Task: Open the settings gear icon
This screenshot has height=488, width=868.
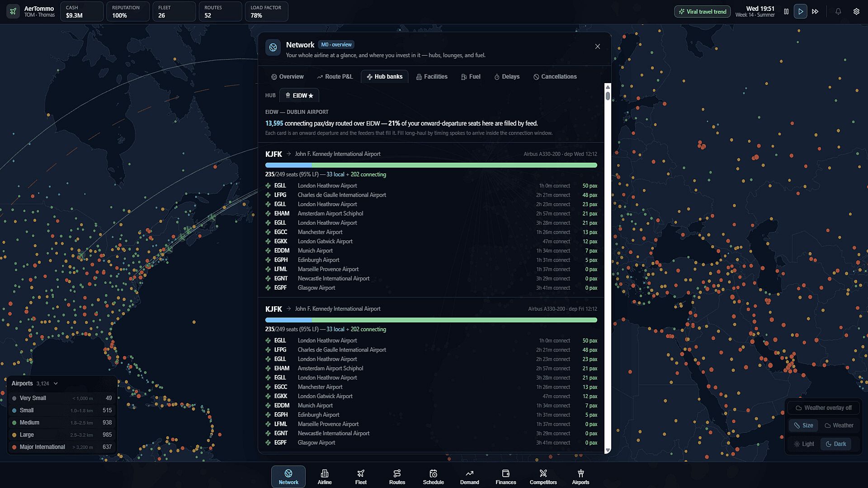Action: (856, 12)
